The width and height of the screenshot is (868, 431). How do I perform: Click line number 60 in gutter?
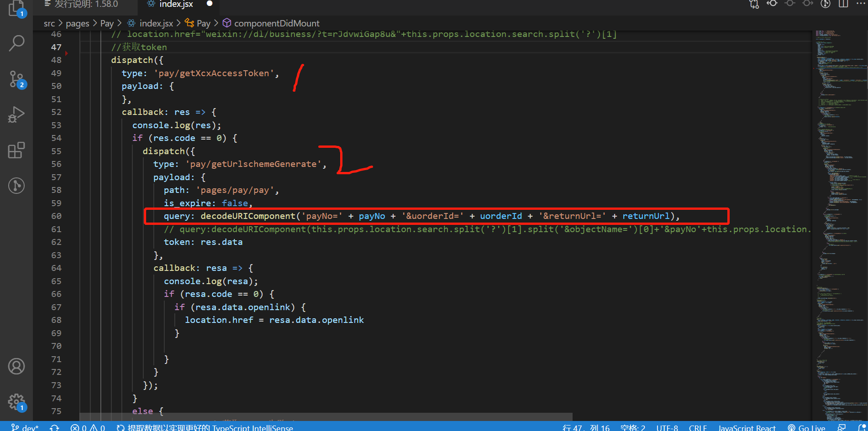[56, 216]
